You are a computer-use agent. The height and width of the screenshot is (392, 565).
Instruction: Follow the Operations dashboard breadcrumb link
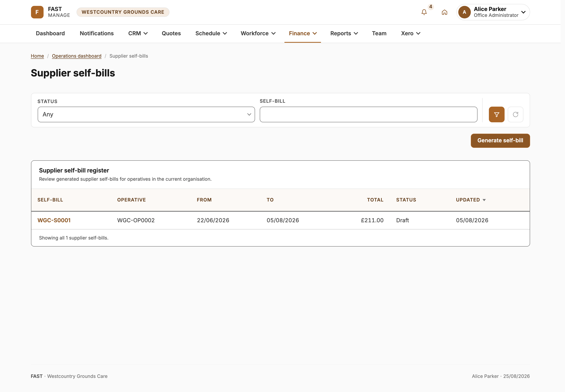[77, 56]
